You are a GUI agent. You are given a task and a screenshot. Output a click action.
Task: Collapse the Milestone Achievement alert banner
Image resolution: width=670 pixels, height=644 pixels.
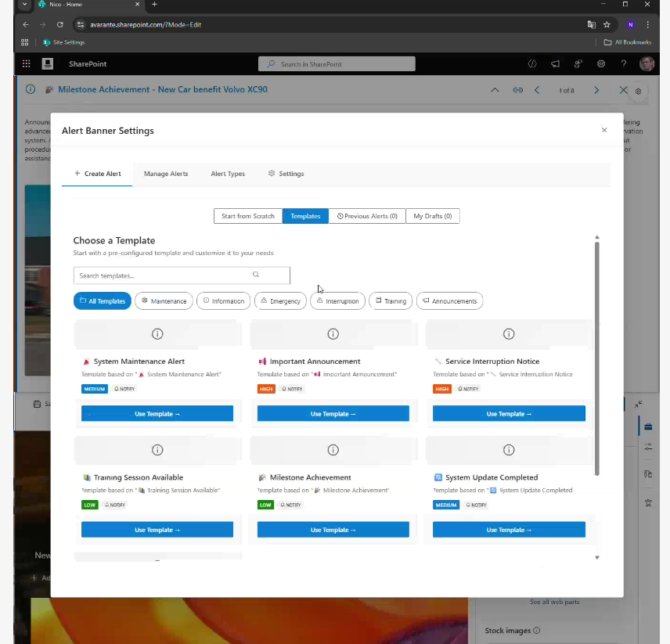[495, 91]
